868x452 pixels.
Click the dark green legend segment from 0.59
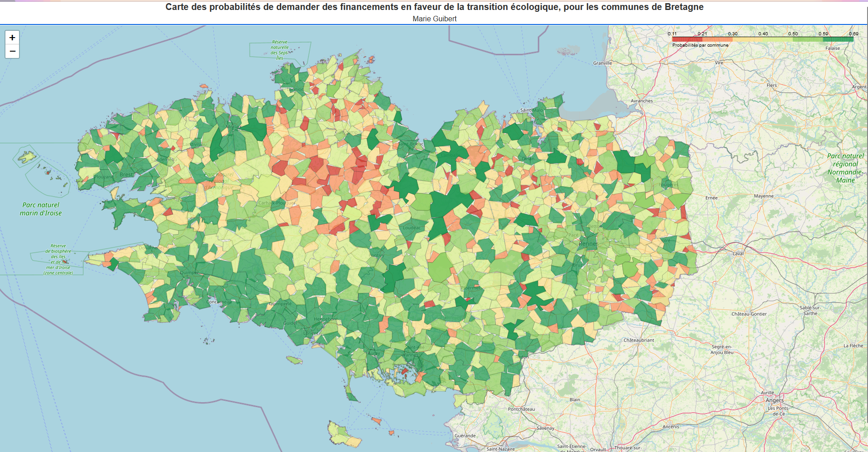tap(838, 39)
